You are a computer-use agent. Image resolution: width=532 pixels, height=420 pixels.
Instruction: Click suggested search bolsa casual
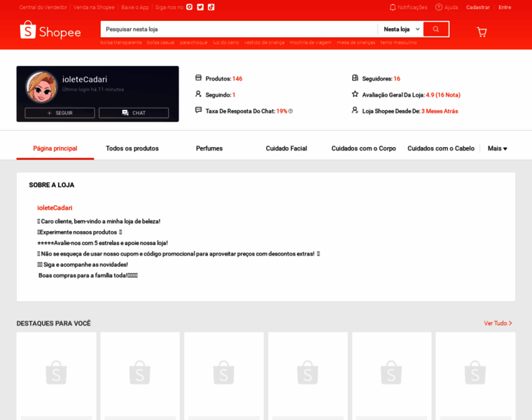[x=161, y=43]
